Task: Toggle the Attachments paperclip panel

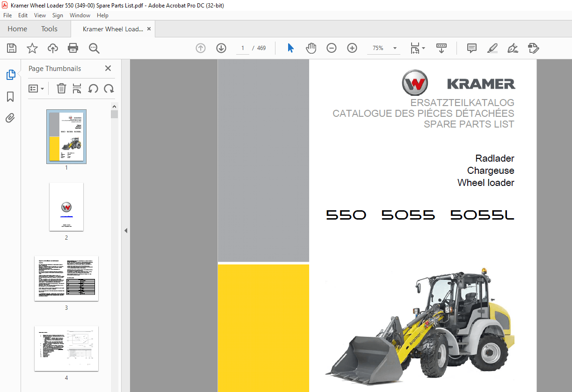Action: pyautogui.click(x=10, y=118)
